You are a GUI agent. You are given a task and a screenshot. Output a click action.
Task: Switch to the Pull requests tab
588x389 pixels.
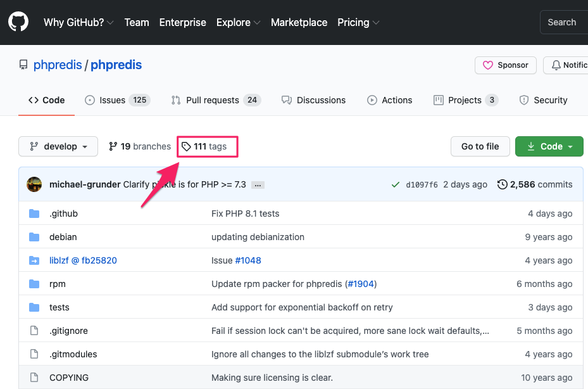click(x=216, y=100)
